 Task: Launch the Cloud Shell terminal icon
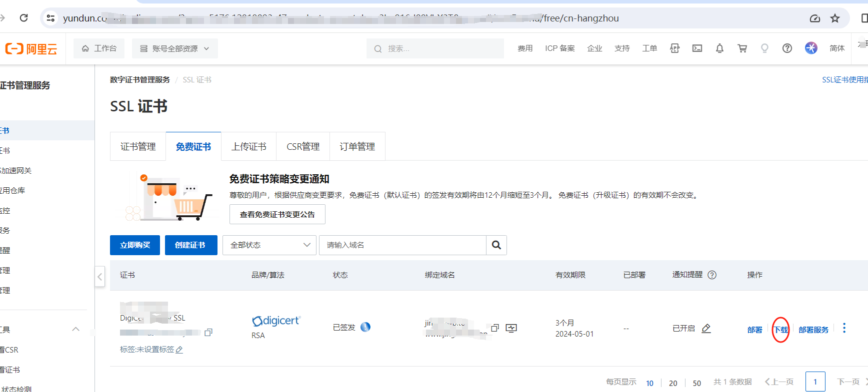pos(697,48)
